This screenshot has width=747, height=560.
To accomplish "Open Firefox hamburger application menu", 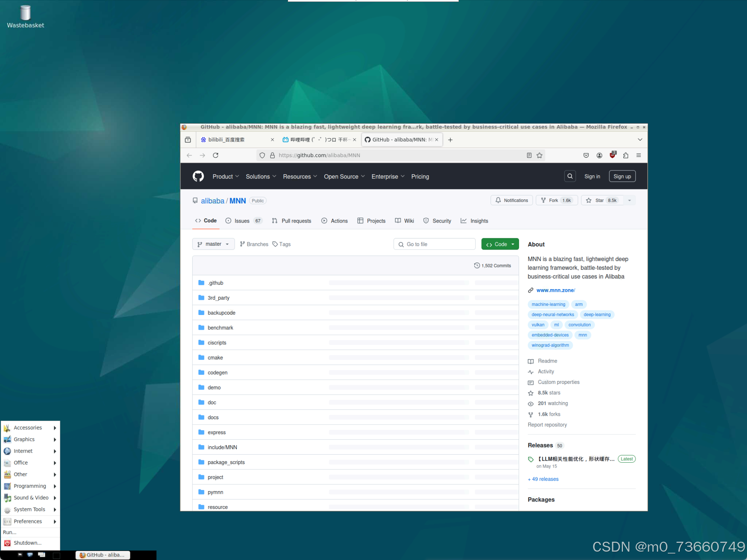I will (x=639, y=155).
